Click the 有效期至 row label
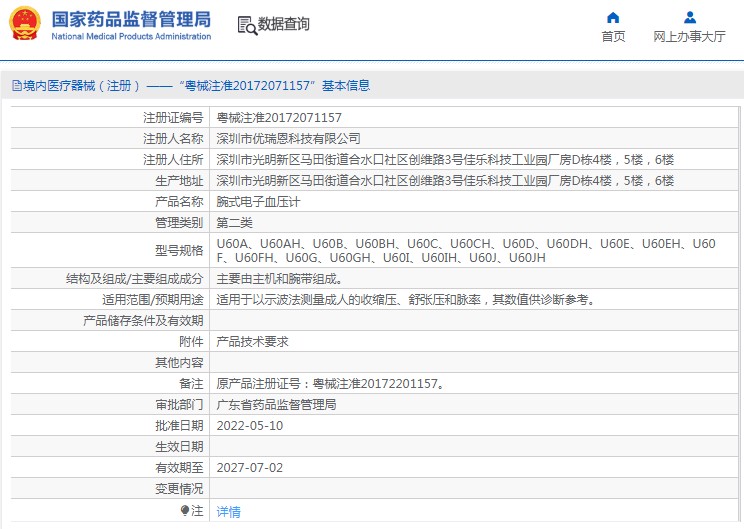 pos(179,468)
